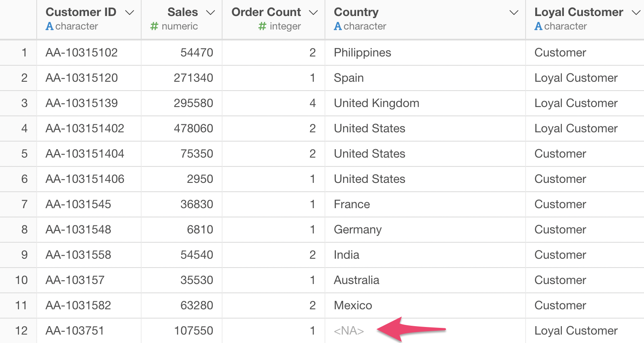Viewport: 644px width, 343px height.
Task: Click Loyal Customer value in Spain row
Action: (576, 78)
